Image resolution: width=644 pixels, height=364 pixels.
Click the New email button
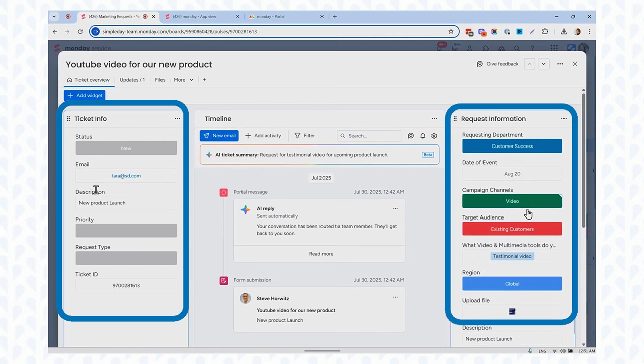point(219,136)
